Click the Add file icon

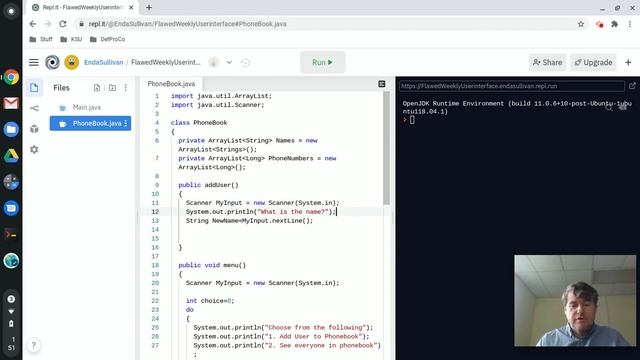click(97, 88)
